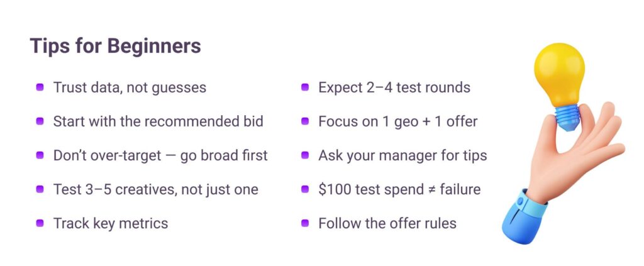
Task: Click '$100 test spend ≠ failure' text
Action: 399,189
